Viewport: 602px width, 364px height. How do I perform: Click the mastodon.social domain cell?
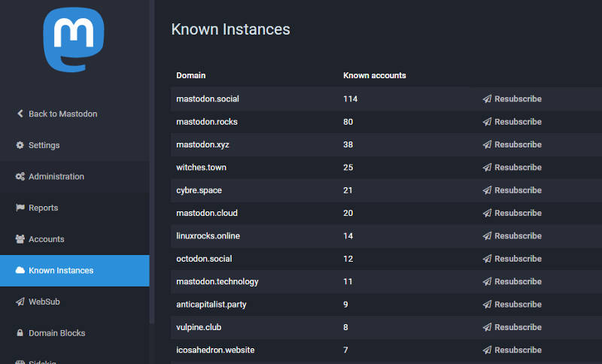click(x=208, y=99)
